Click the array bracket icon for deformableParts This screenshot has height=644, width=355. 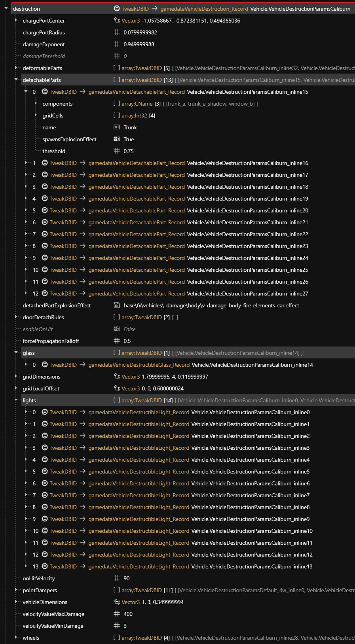point(117,68)
